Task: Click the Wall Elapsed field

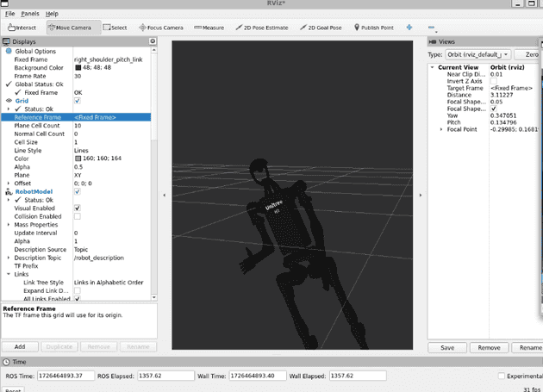Action: pos(358,376)
